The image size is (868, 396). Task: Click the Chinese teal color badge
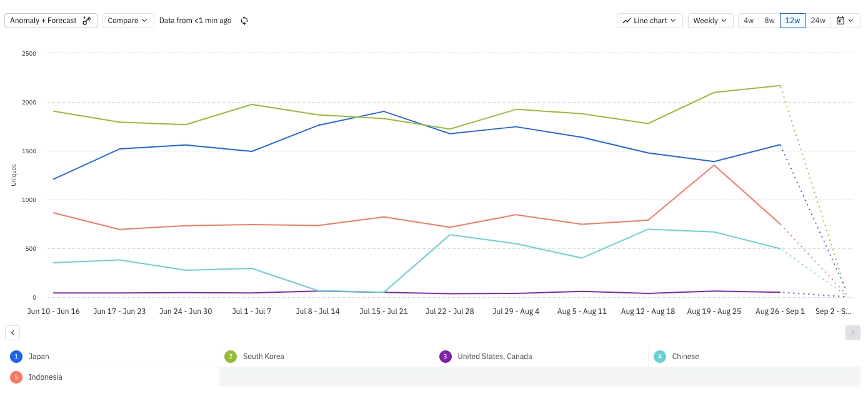pos(660,357)
